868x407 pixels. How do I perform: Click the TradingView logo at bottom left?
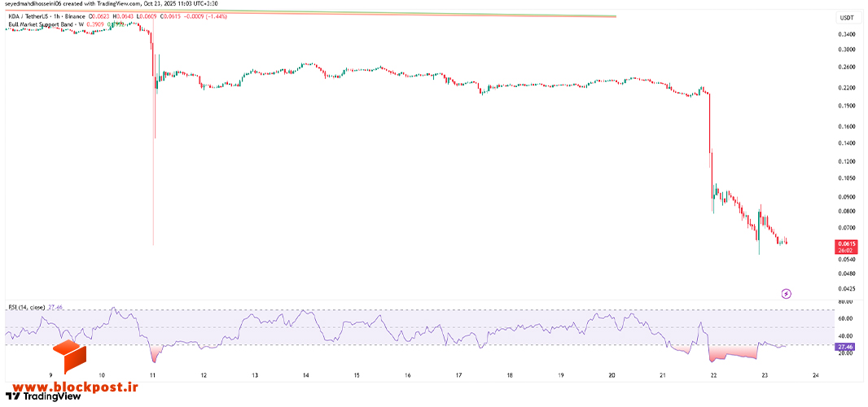(43, 396)
